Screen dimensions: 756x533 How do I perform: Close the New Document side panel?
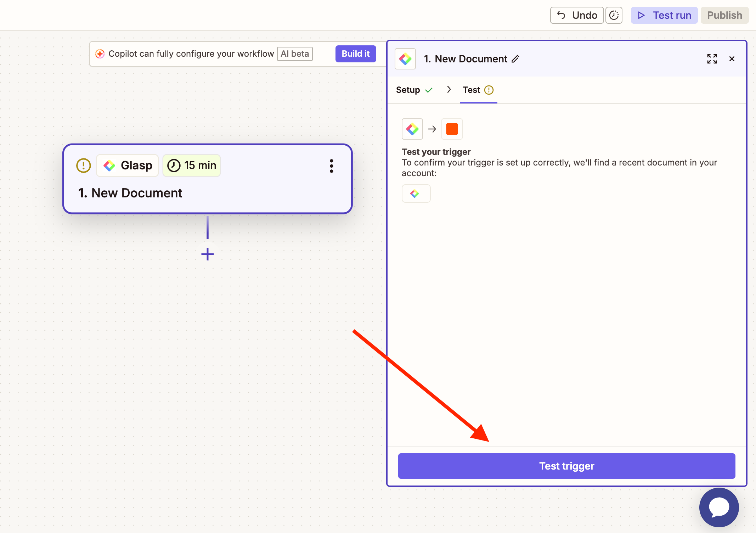click(x=732, y=59)
